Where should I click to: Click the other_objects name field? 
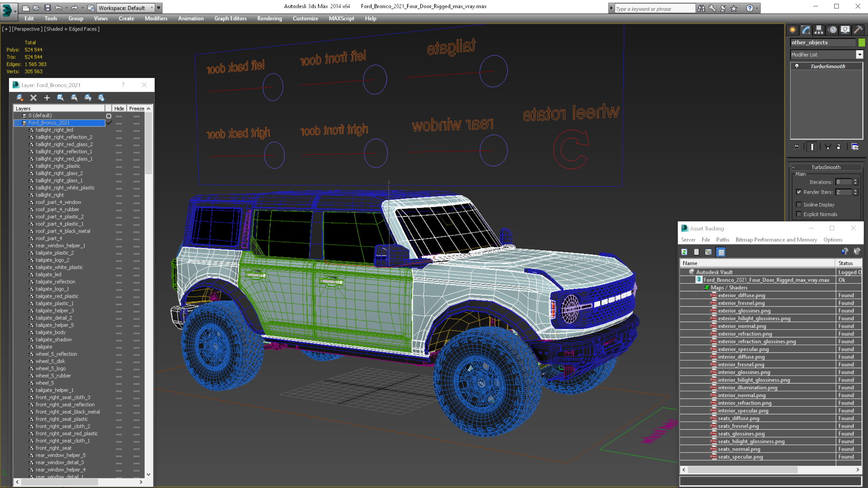coord(823,42)
